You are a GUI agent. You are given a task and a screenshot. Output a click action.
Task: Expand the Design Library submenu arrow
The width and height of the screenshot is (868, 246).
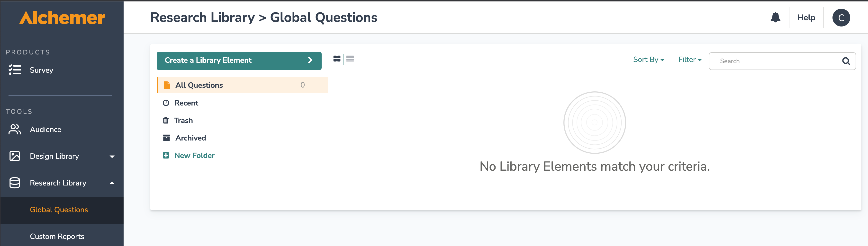click(112, 157)
